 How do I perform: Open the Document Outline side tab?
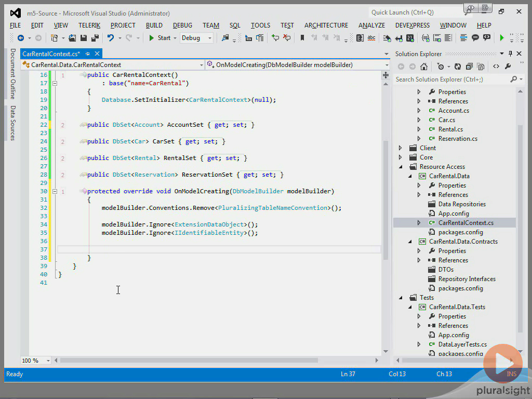[13, 74]
